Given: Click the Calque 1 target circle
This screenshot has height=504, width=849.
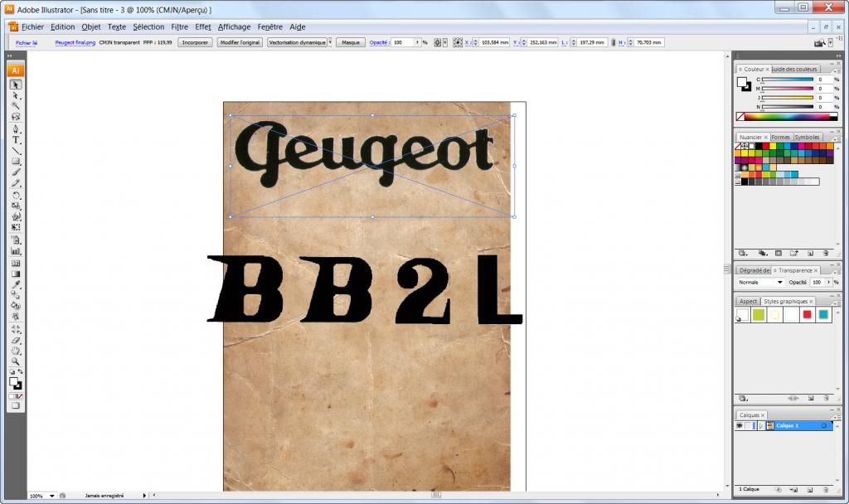Looking at the screenshot, I should coord(823,426).
